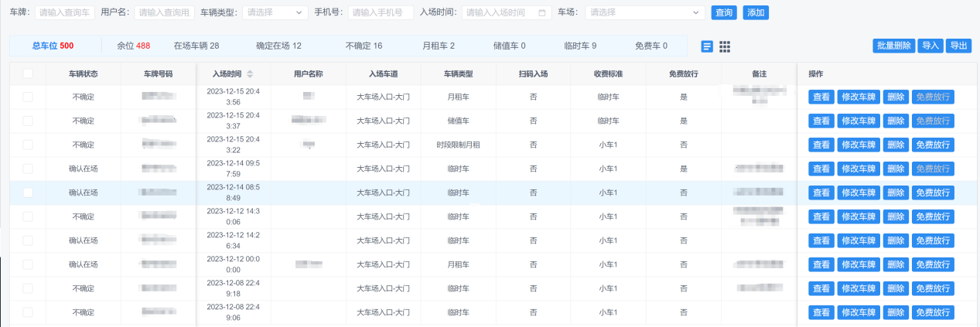Focus the 车牌 search input
The height and width of the screenshot is (327, 980).
(65, 12)
